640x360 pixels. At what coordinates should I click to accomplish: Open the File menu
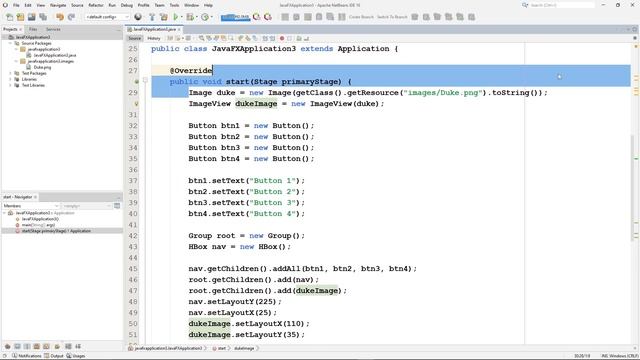point(16,5)
